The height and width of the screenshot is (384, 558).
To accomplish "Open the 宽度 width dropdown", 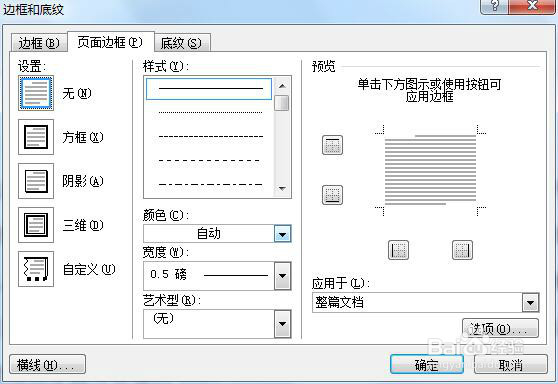I will 283,276.
